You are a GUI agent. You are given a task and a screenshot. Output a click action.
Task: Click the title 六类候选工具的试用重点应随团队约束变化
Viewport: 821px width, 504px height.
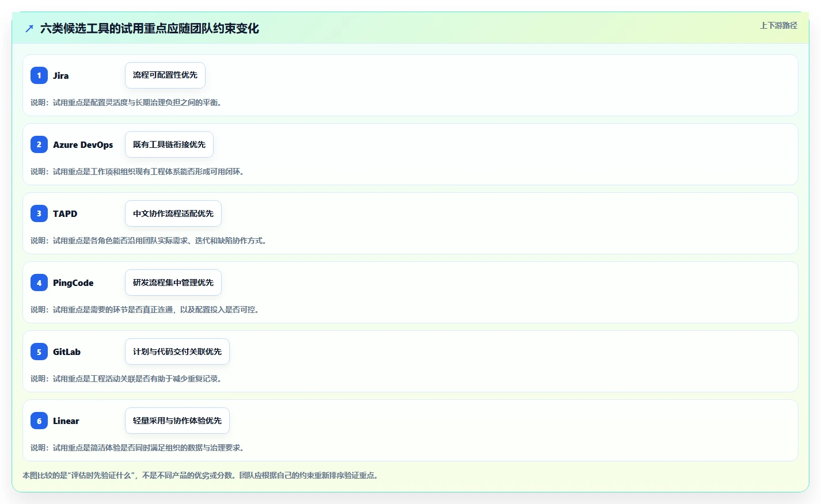[150, 28]
